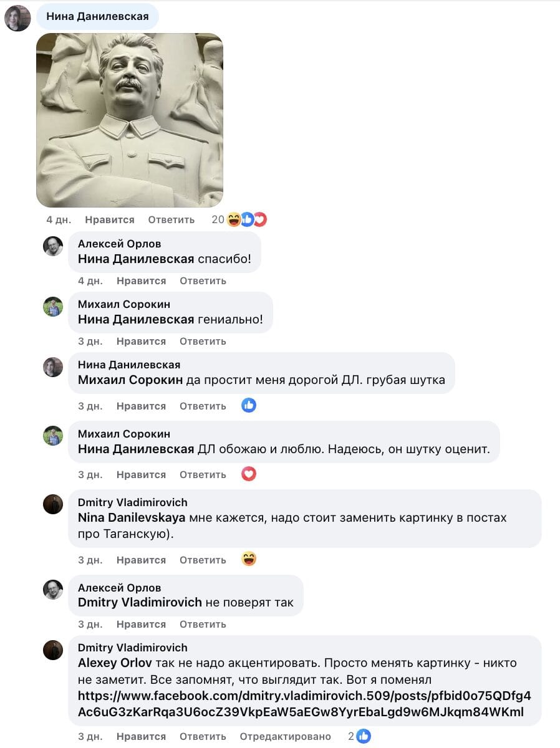The image size is (560, 748).
Task: Click Dmitry Vladimirovich's avatar on the Таганскую comment
Action: tap(53, 504)
